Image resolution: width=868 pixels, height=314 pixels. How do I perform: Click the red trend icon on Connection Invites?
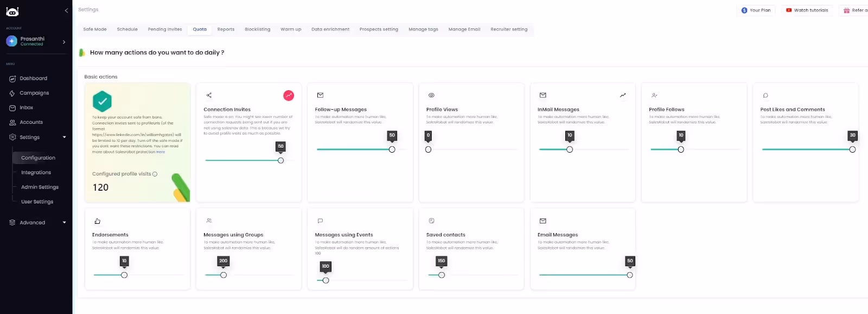[289, 96]
